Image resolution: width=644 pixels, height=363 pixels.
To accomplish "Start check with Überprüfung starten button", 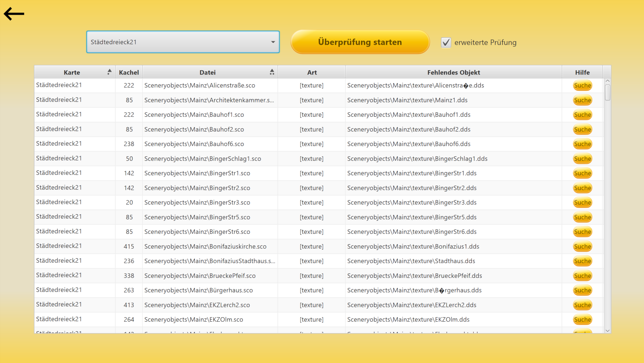I will (x=360, y=42).
